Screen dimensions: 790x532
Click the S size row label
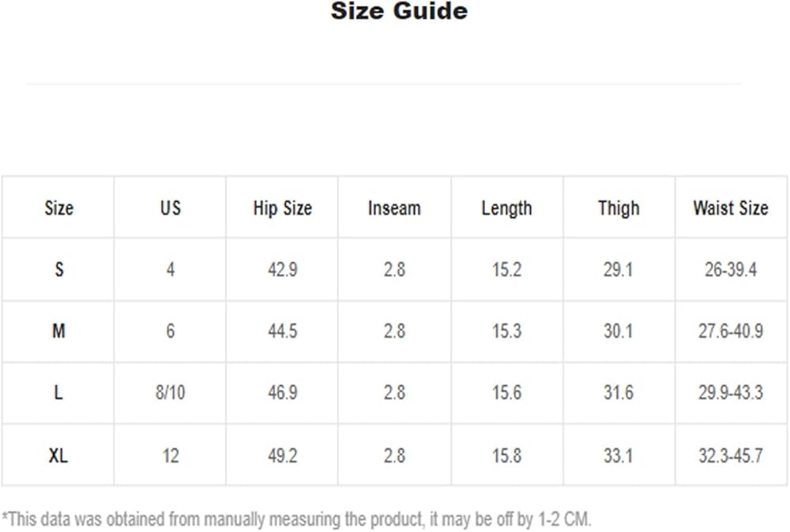(59, 270)
